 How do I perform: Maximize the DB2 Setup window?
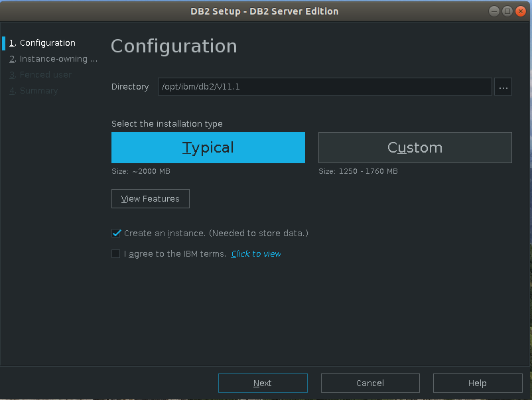click(507, 11)
